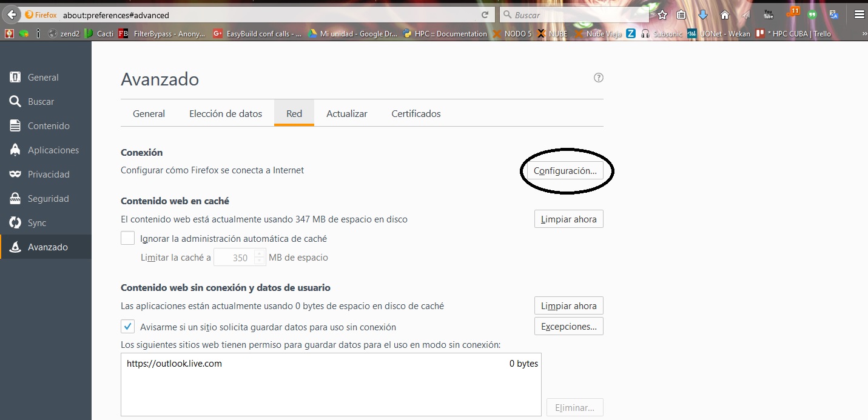Screen dimensions: 868x420
Task: Switch to the Certificados tab
Action: (x=415, y=114)
